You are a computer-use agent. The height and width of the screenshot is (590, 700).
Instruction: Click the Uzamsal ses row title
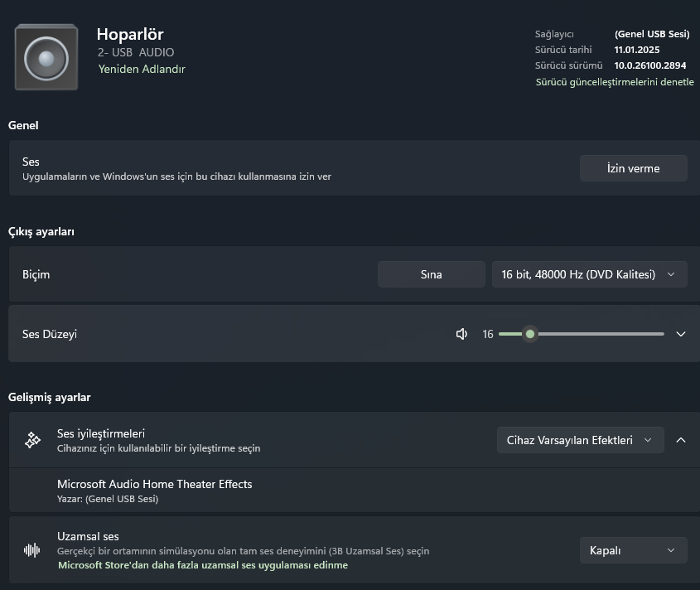[x=88, y=536]
